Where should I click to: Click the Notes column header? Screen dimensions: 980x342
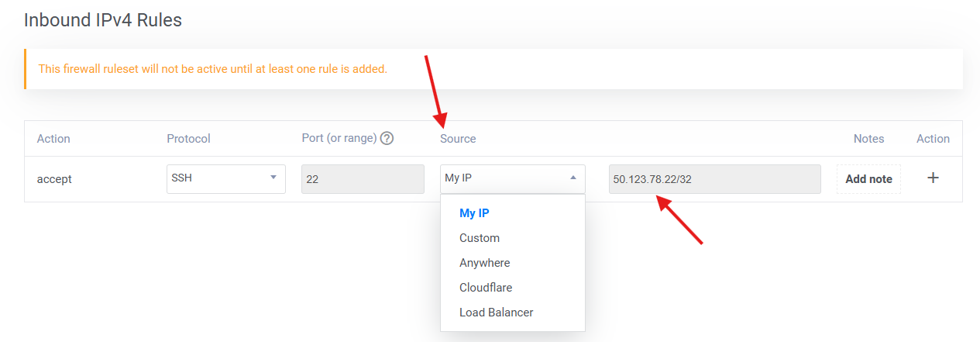868,139
